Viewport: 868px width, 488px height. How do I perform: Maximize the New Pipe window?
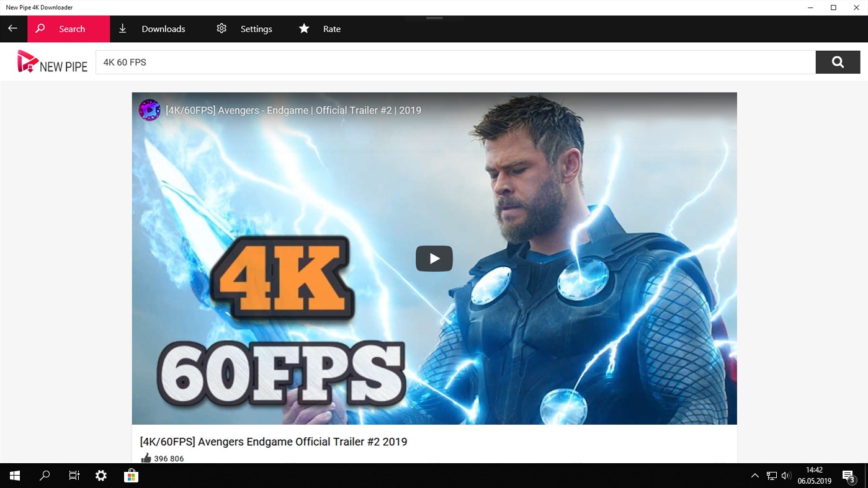pyautogui.click(x=833, y=7)
